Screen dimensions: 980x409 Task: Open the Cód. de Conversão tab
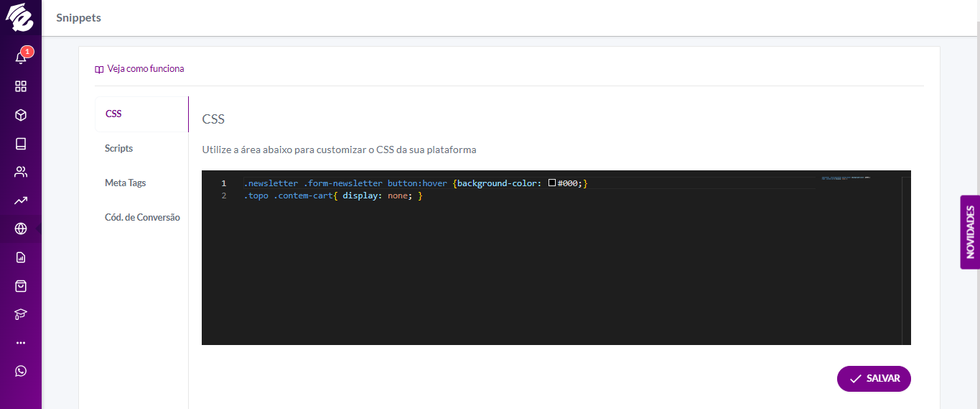[141, 217]
